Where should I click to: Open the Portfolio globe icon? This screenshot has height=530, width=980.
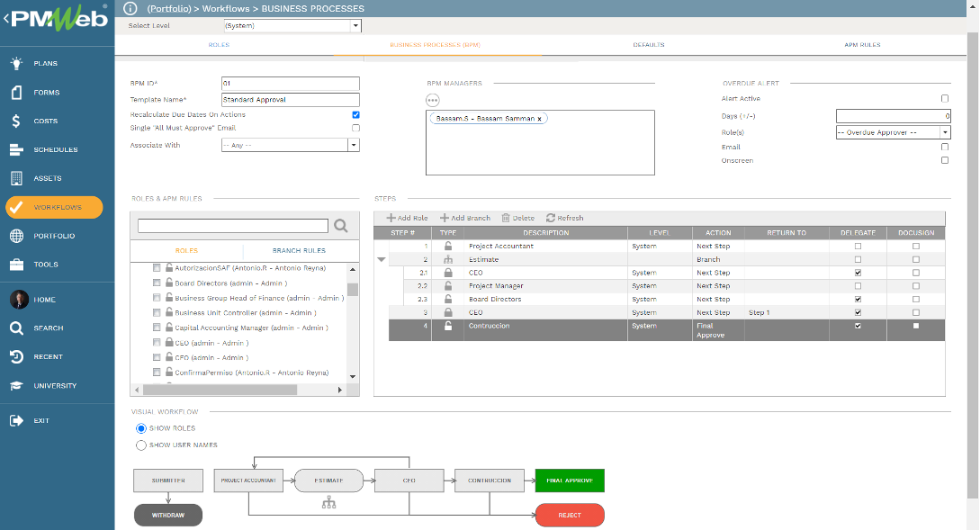[17, 236]
